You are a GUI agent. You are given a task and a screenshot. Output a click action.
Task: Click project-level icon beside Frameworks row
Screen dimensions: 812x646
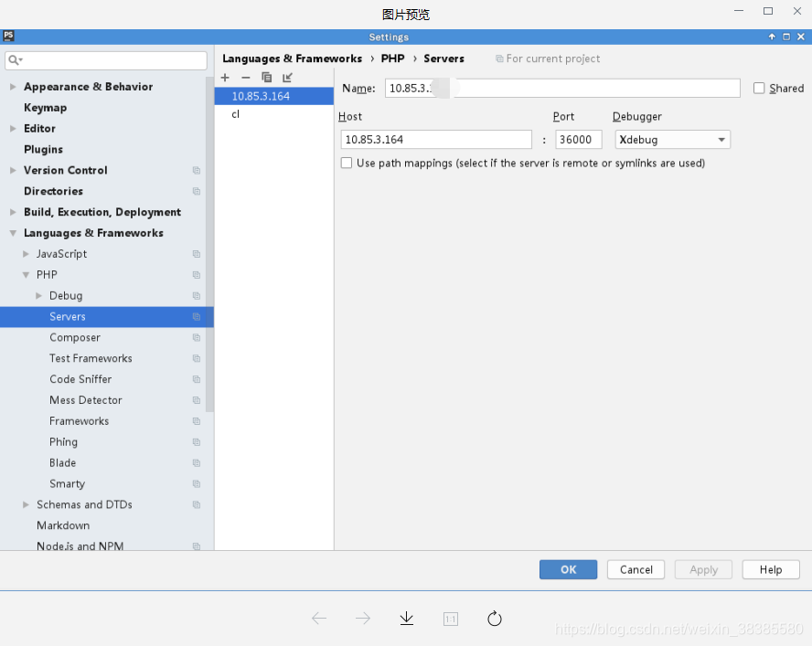pyautogui.click(x=197, y=421)
